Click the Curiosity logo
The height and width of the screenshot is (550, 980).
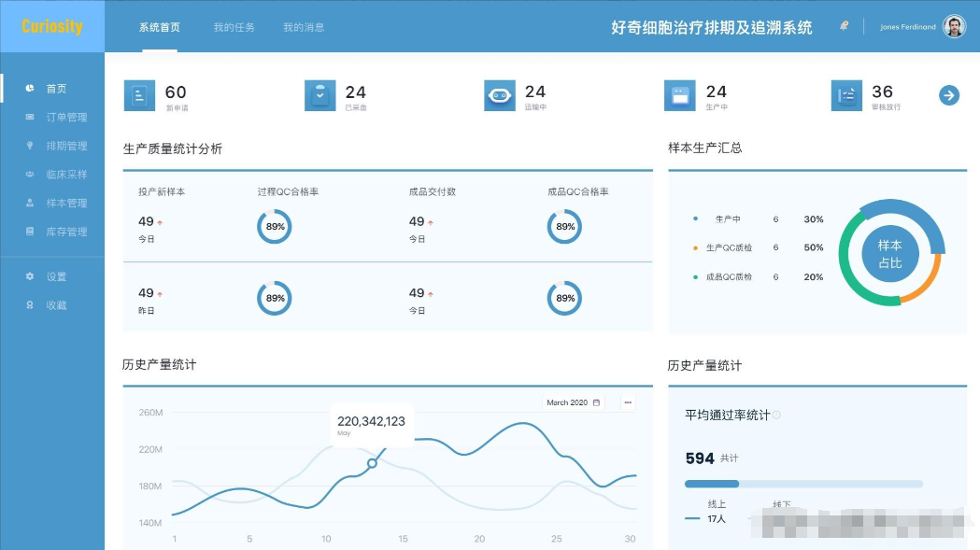tap(52, 26)
